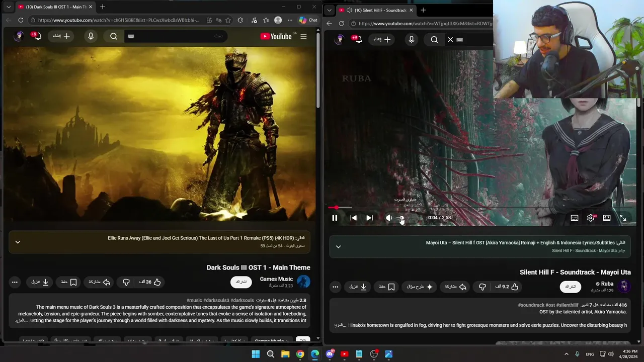Reload page in Dark Souls window
Image resolution: width=644 pixels, height=362 pixels.
tap(21, 20)
